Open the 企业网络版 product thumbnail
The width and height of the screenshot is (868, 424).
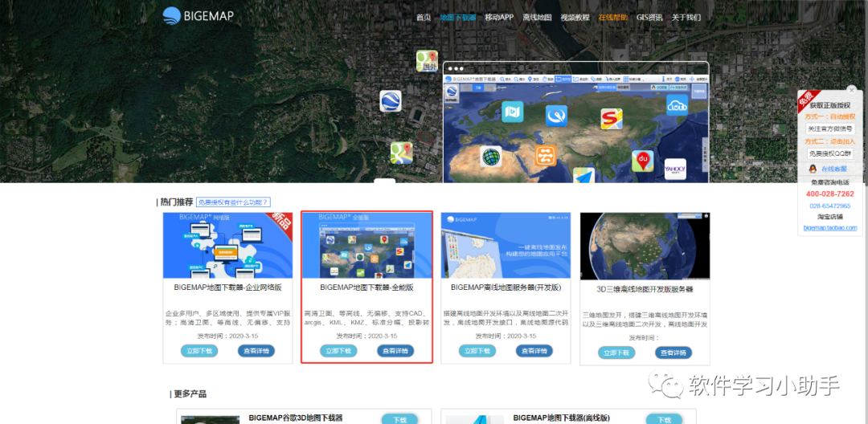[227, 246]
